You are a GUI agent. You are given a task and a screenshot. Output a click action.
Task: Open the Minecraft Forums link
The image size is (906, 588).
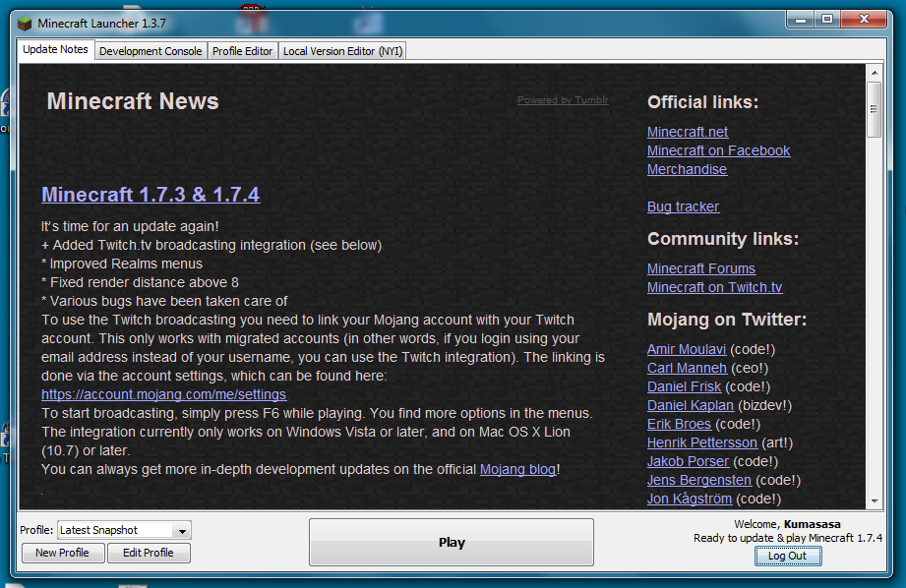pyautogui.click(x=700, y=268)
